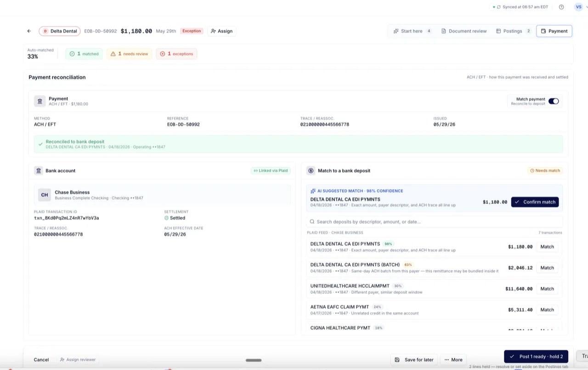Select the Payment tab
Viewport: 588px width, 370px height.
click(554, 31)
